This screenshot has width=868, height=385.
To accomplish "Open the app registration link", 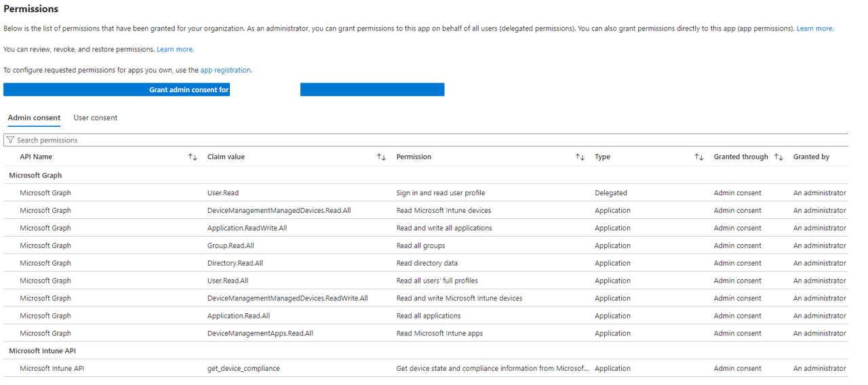I will point(225,70).
